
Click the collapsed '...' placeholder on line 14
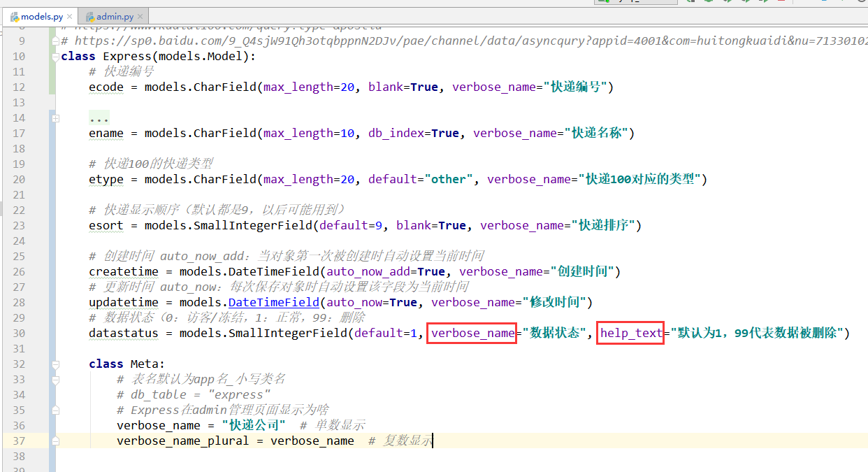click(99, 118)
